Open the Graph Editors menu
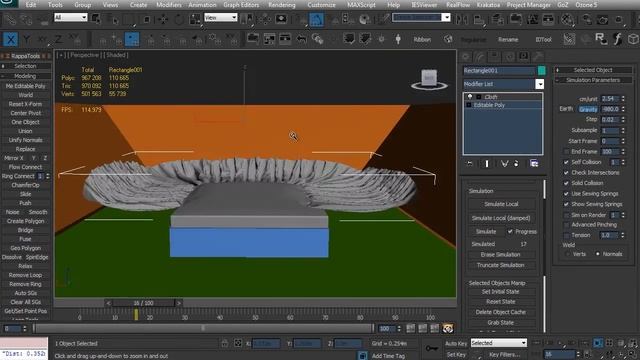640x360 pixels. click(241, 5)
